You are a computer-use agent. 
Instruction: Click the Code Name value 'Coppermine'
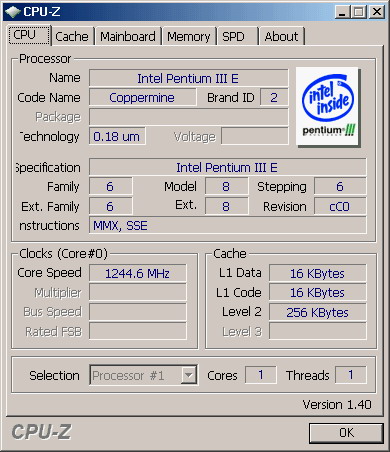(142, 98)
